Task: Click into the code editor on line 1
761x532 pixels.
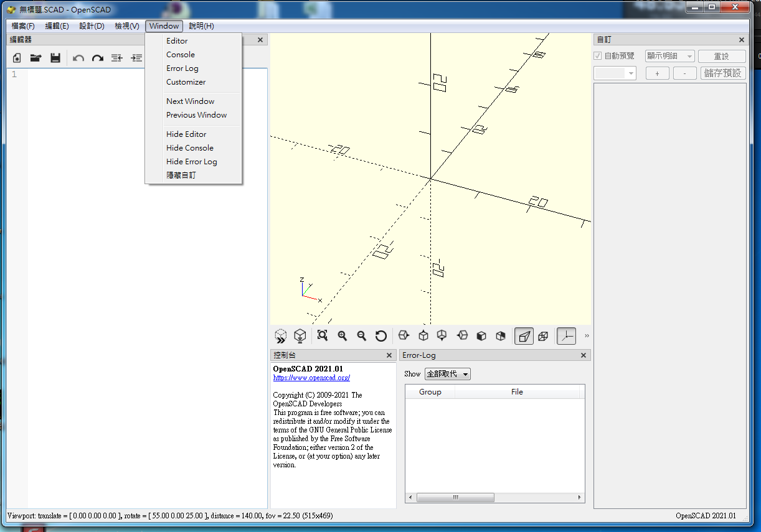Action: coord(147,75)
